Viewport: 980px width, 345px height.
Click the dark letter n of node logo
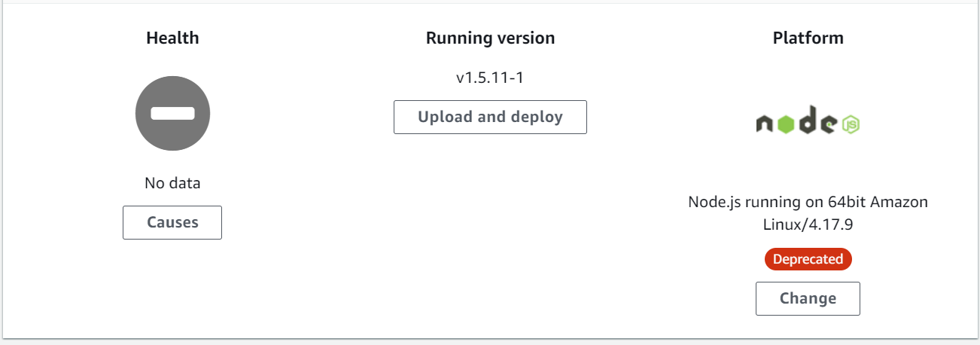click(764, 124)
